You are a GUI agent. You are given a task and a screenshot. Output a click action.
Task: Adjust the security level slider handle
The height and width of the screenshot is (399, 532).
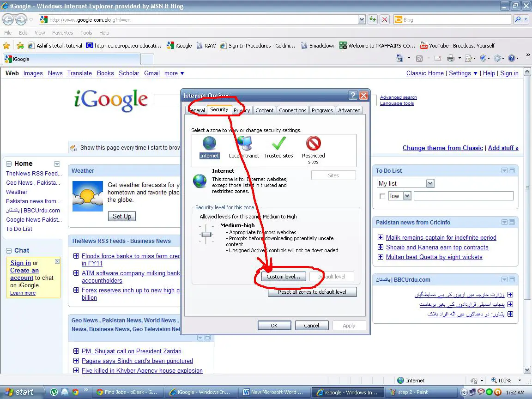(206, 234)
